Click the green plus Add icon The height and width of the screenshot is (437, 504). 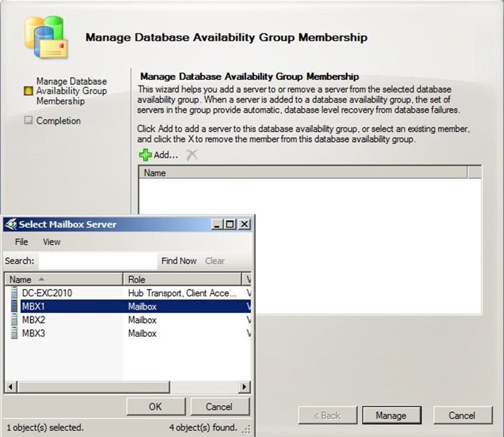point(145,155)
